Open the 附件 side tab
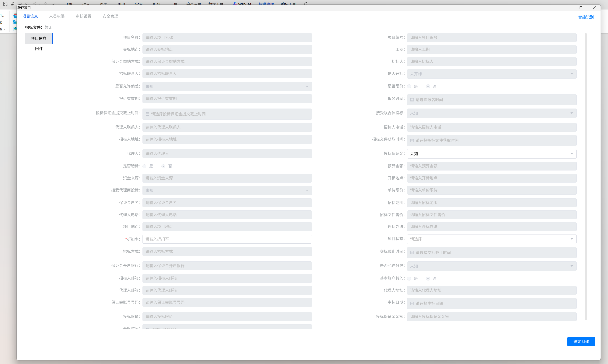The width and height of the screenshot is (608, 364). (x=39, y=49)
